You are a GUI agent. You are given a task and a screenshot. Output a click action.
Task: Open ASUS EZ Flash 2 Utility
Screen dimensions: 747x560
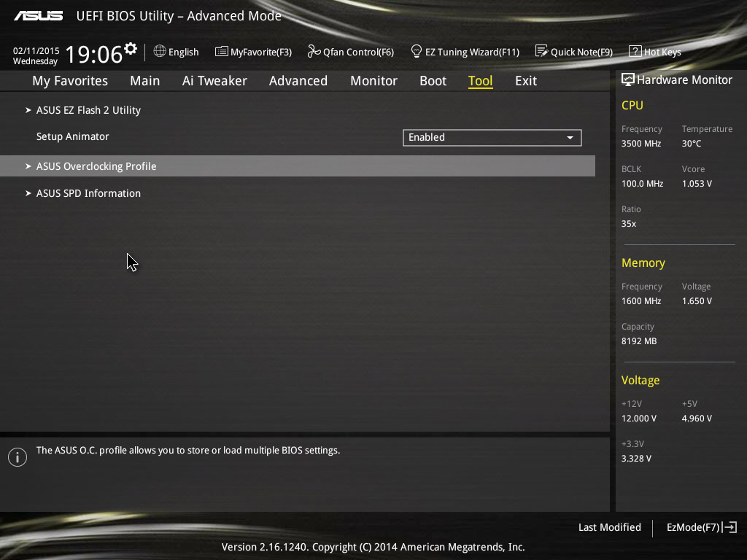click(88, 110)
